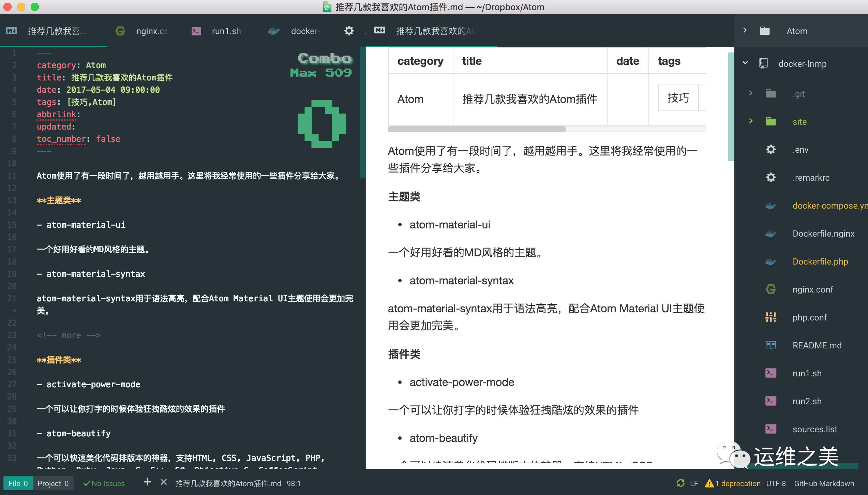Click the .git folder icon
The height and width of the screenshot is (495, 868).
771,94
